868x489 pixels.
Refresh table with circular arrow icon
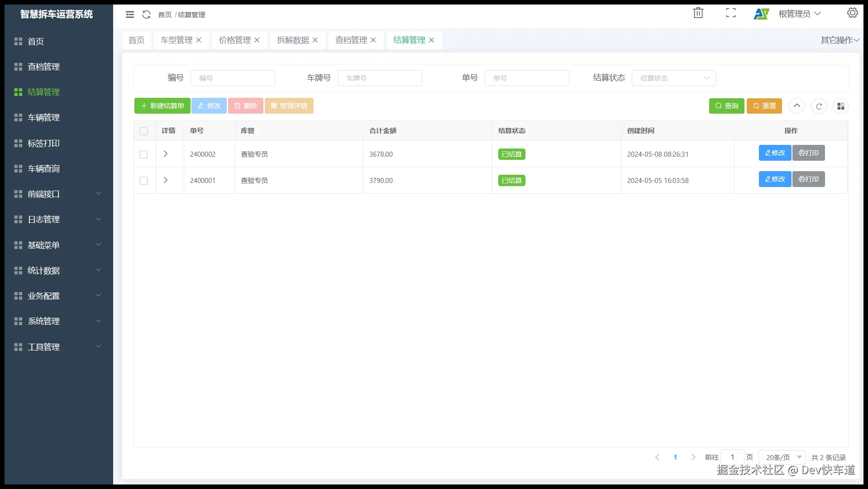[x=819, y=106]
